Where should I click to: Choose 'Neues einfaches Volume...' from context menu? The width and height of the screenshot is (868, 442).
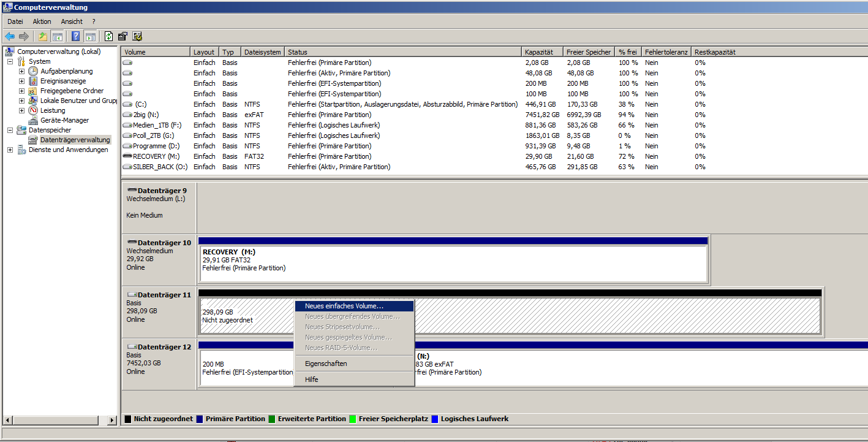pyautogui.click(x=344, y=306)
